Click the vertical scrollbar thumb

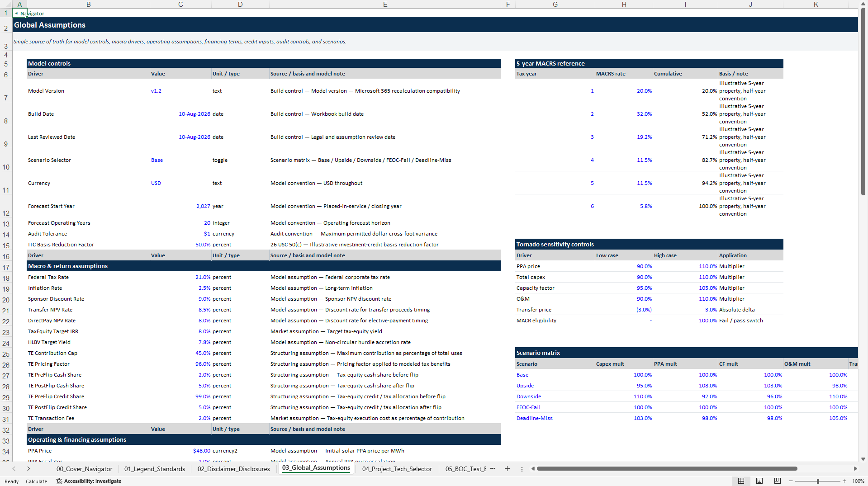[x=863, y=102]
